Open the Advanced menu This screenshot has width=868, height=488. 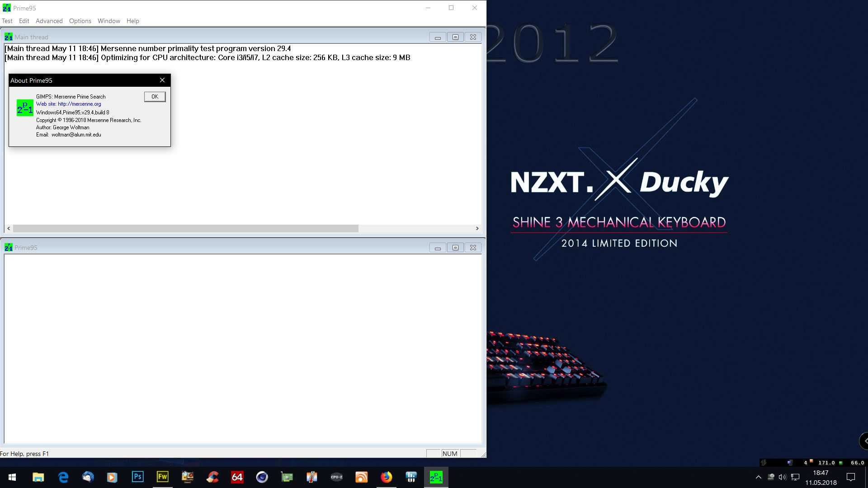pos(49,21)
